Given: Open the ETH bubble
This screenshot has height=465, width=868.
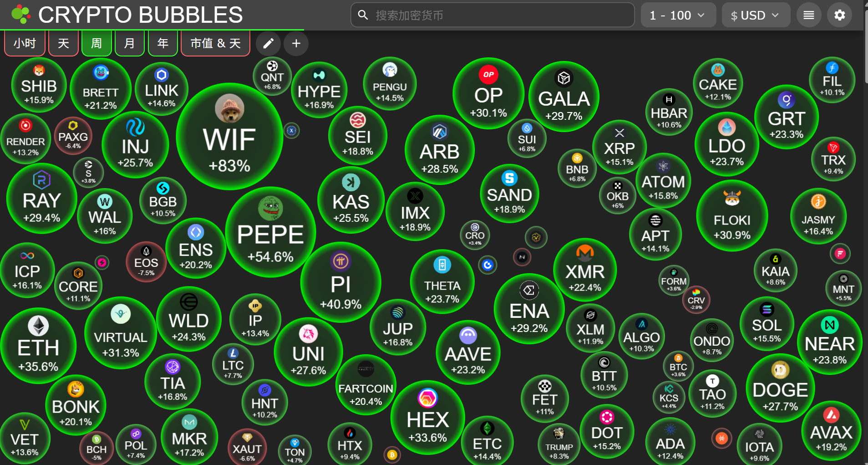Looking at the screenshot, I should [x=38, y=346].
